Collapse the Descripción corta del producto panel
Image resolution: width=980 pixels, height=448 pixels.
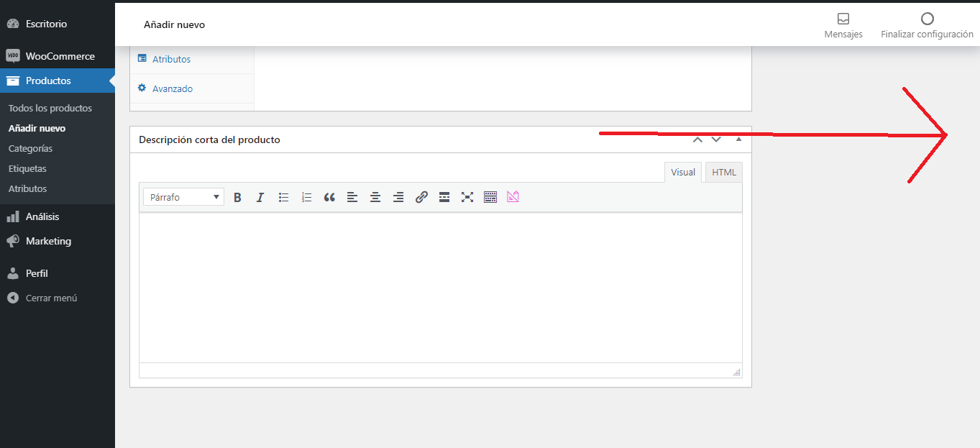(x=738, y=138)
